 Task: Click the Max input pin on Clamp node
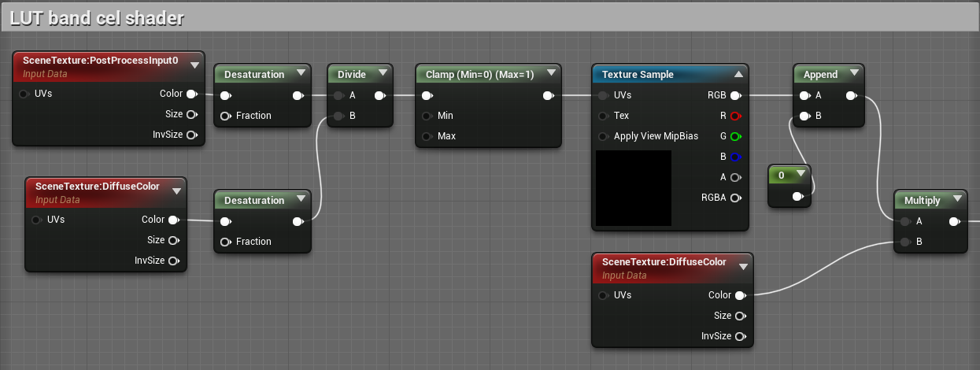click(427, 136)
